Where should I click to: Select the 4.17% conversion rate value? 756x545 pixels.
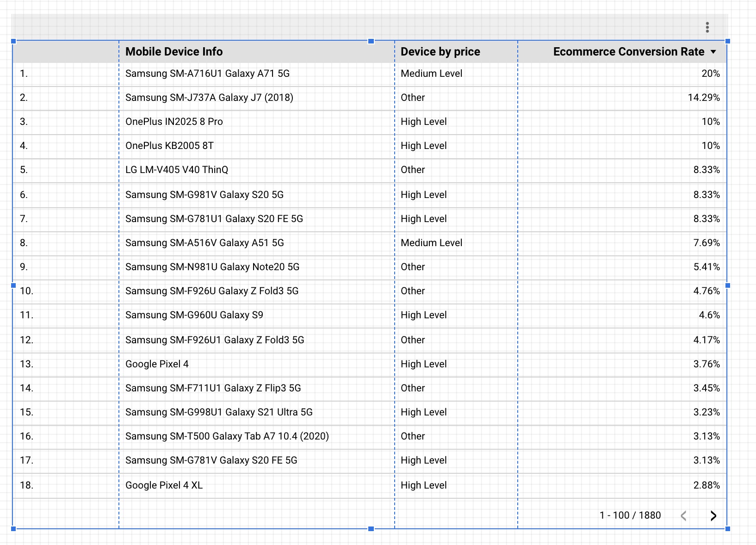tap(706, 340)
